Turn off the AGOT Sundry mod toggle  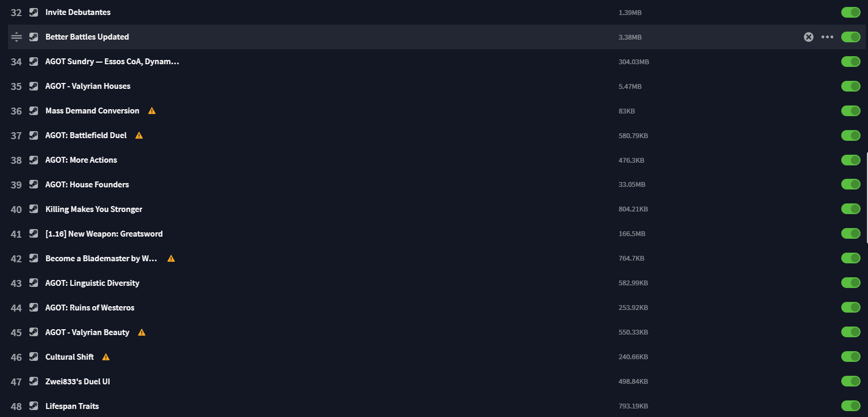tap(850, 62)
